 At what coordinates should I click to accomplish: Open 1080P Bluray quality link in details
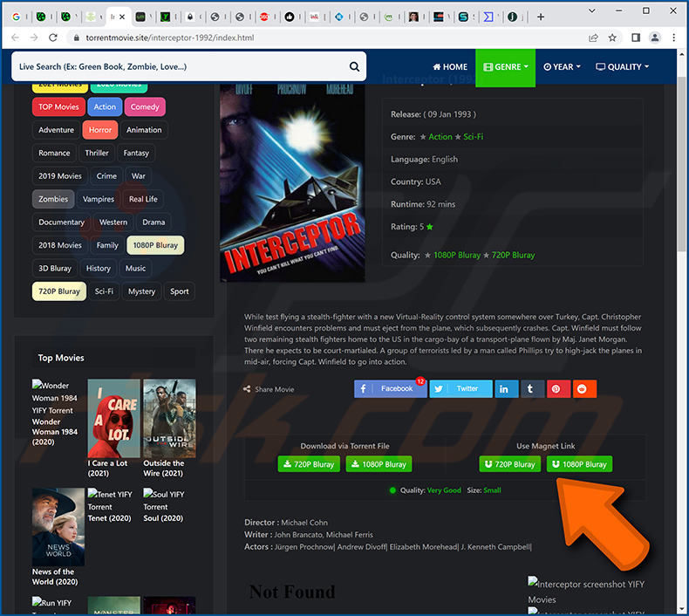[x=457, y=255]
